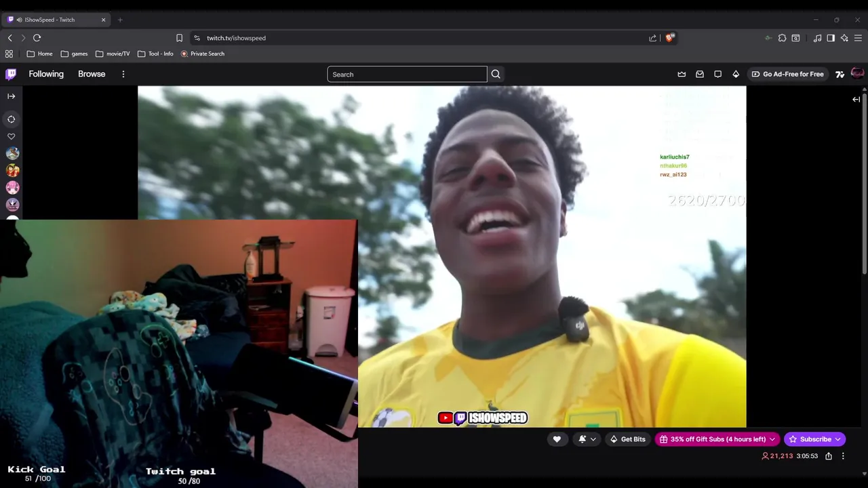Open the Twitch header three-dot menu
Viewport: 868px width, 488px height.
(x=123, y=74)
